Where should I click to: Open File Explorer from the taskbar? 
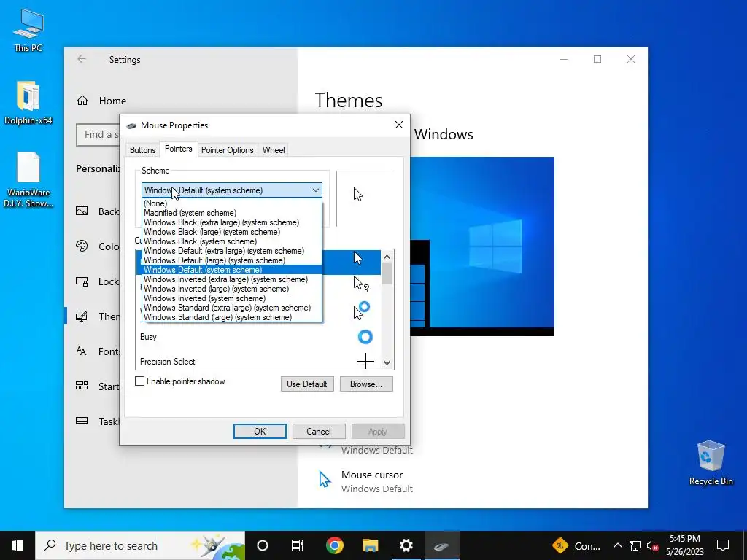[370, 545]
